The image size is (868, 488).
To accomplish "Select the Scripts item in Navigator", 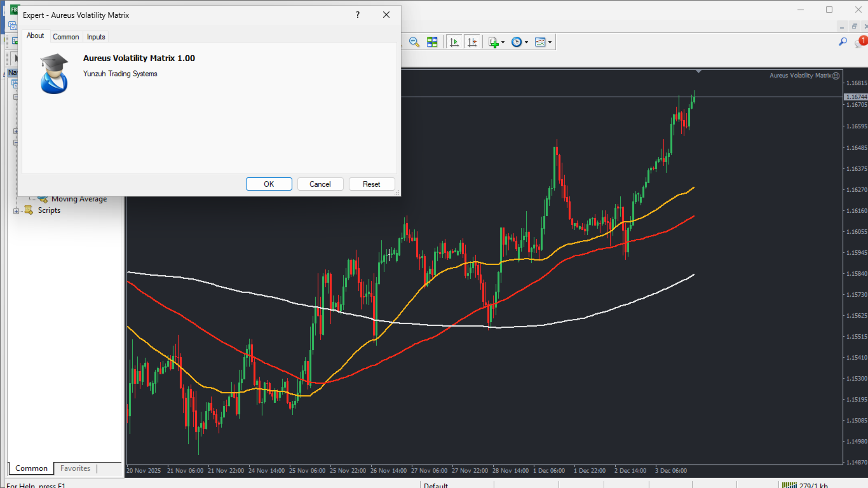I will (x=49, y=210).
